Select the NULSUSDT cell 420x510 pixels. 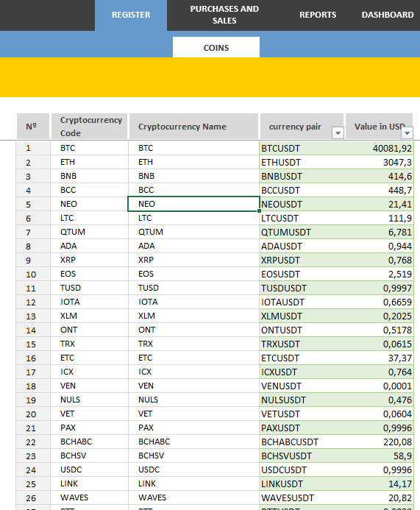click(302, 400)
